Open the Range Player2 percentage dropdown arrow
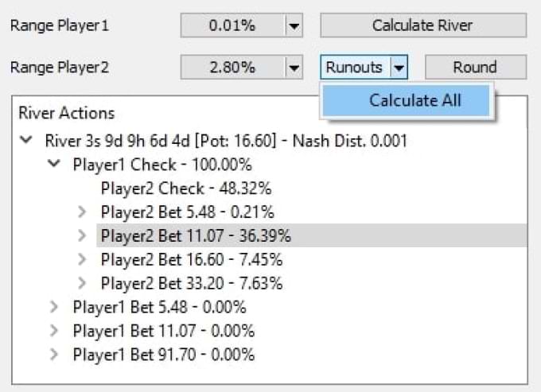The width and height of the screenshot is (541, 392). [x=294, y=68]
